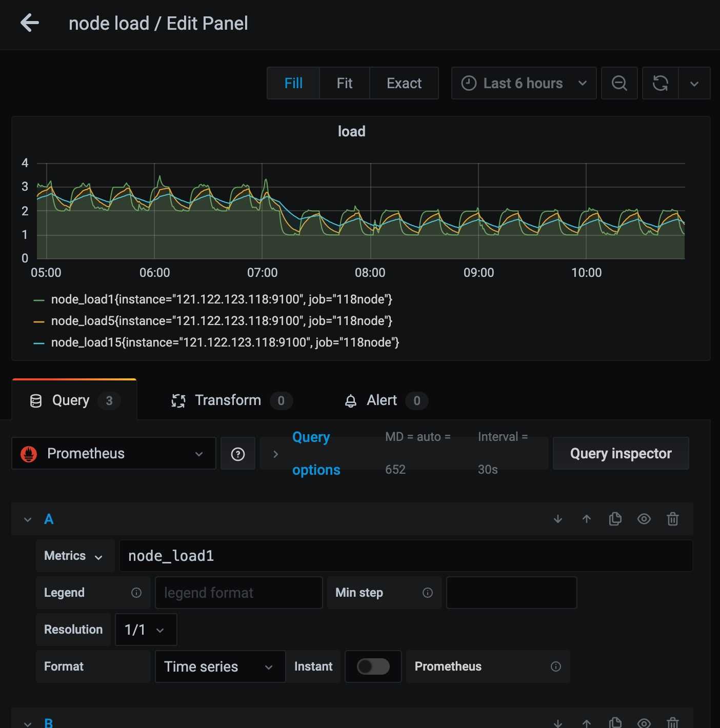Open the refresh interval dropdown arrow
The width and height of the screenshot is (720, 728).
click(x=694, y=83)
